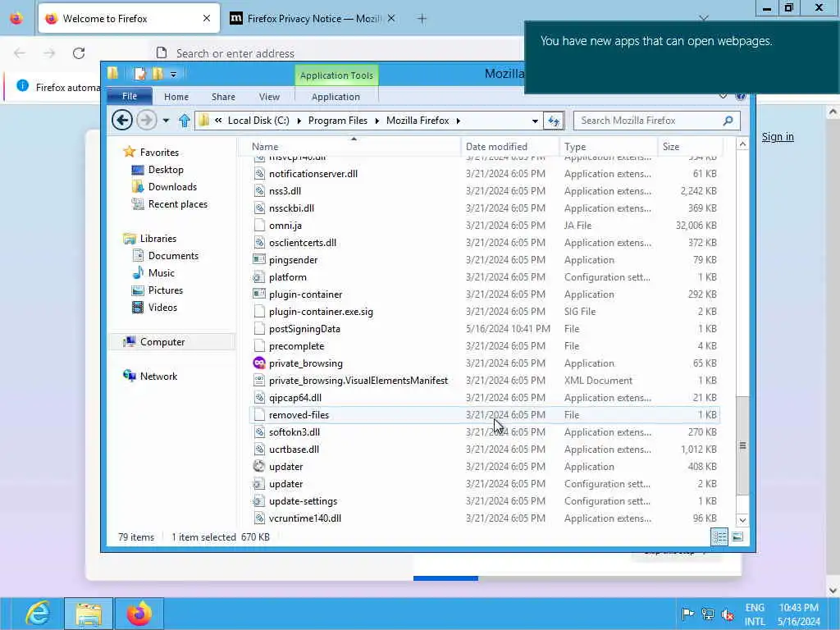Click the Refresh button beside the address bar

tap(554, 121)
